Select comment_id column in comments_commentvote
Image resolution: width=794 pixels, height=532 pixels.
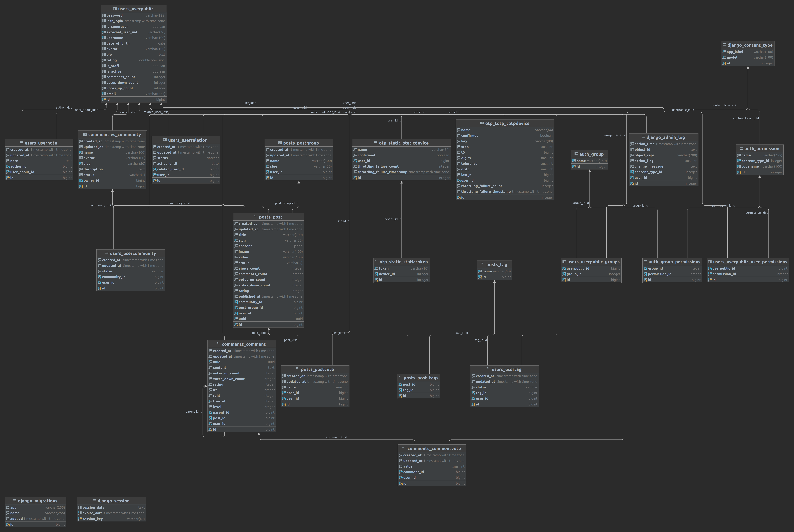point(432,472)
